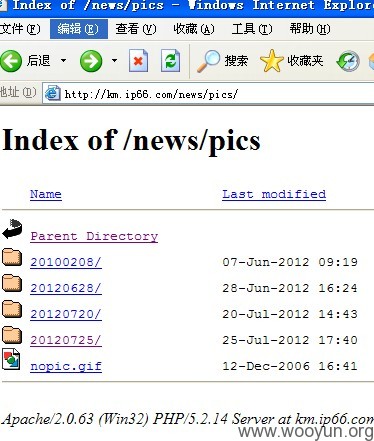Click the Index of /news/pics heading
The image size is (374, 441).
tap(131, 141)
